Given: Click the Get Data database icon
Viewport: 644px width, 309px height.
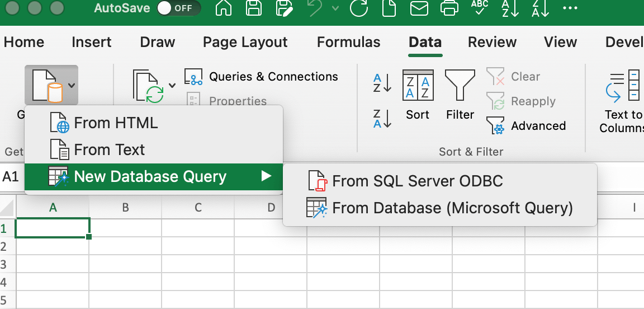Looking at the screenshot, I should [47, 86].
